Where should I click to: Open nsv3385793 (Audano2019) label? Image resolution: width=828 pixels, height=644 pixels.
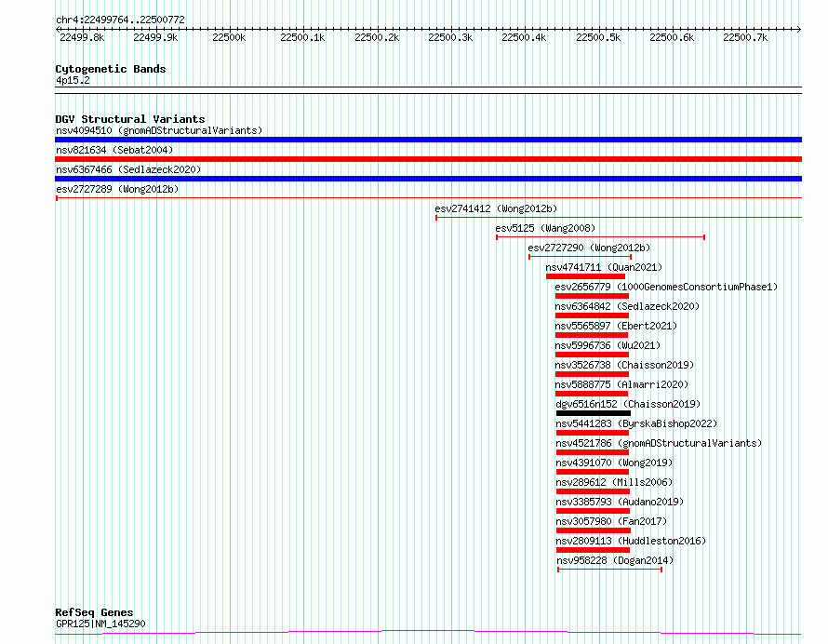[x=620, y=502]
